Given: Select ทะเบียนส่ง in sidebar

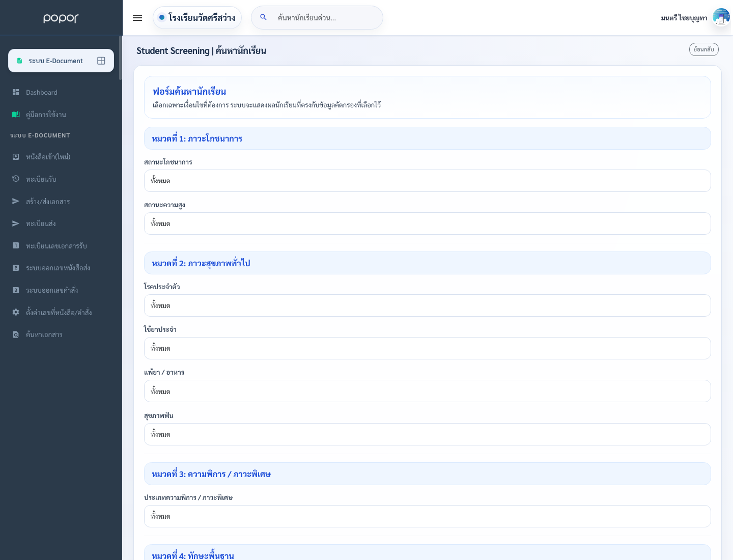Looking at the screenshot, I should tap(61, 223).
